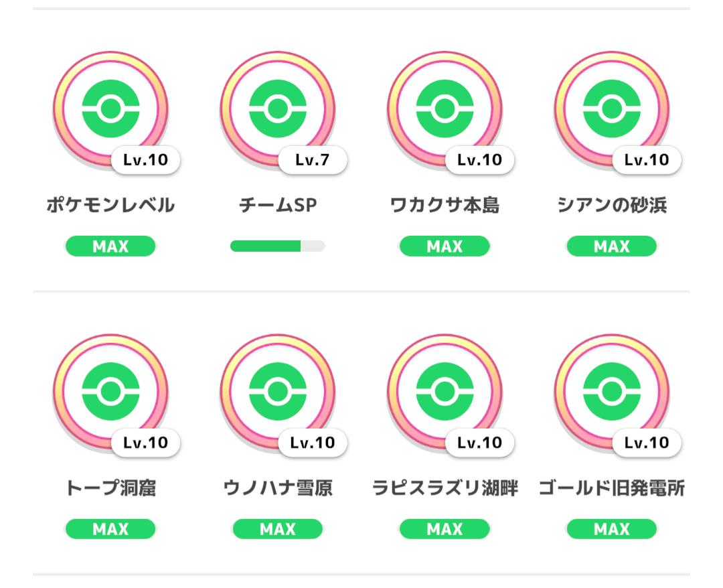723x588 pixels.
Task: Select the チームSP badge icon
Action: (278, 109)
